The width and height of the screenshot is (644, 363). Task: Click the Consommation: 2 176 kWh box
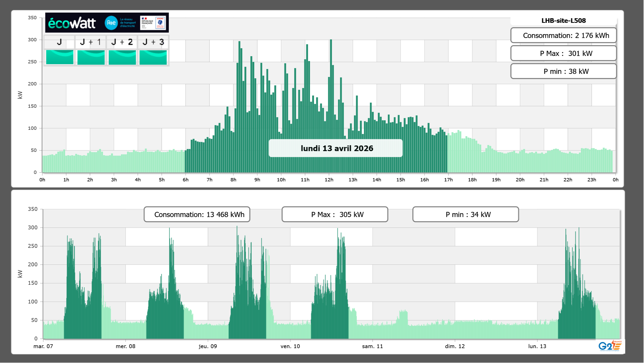(x=563, y=35)
